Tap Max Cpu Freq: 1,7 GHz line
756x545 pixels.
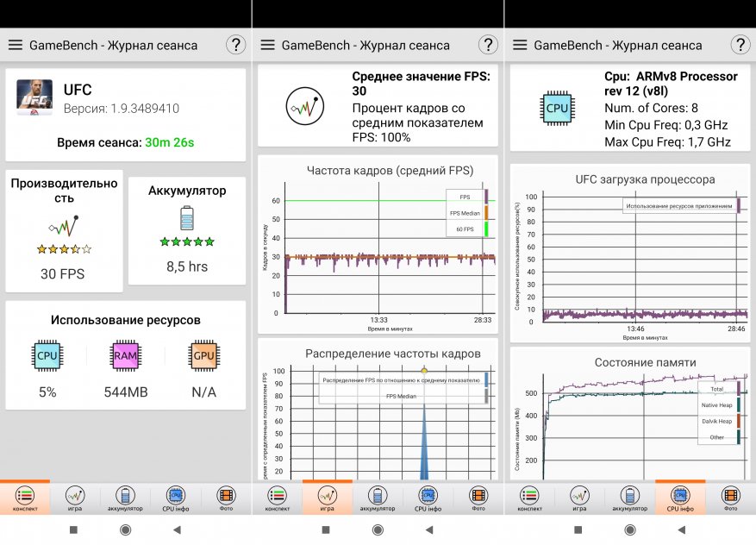pyautogui.click(x=668, y=141)
